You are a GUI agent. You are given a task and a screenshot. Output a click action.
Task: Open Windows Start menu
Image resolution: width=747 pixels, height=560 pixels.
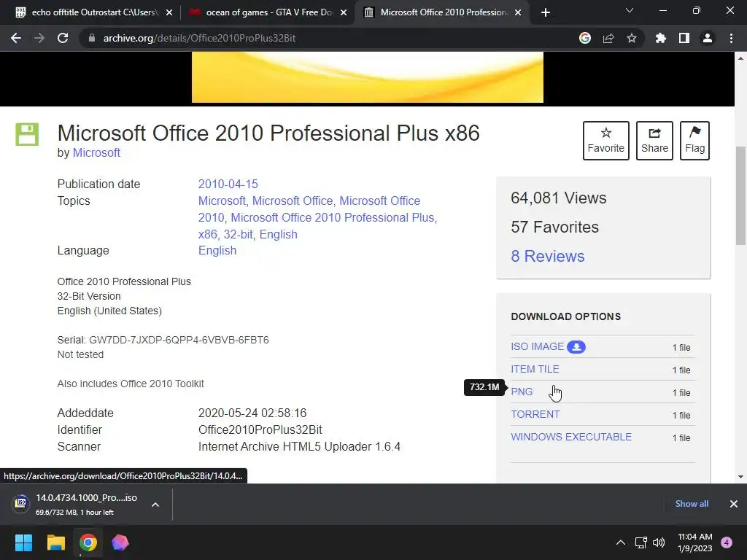[x=23, y=542]
